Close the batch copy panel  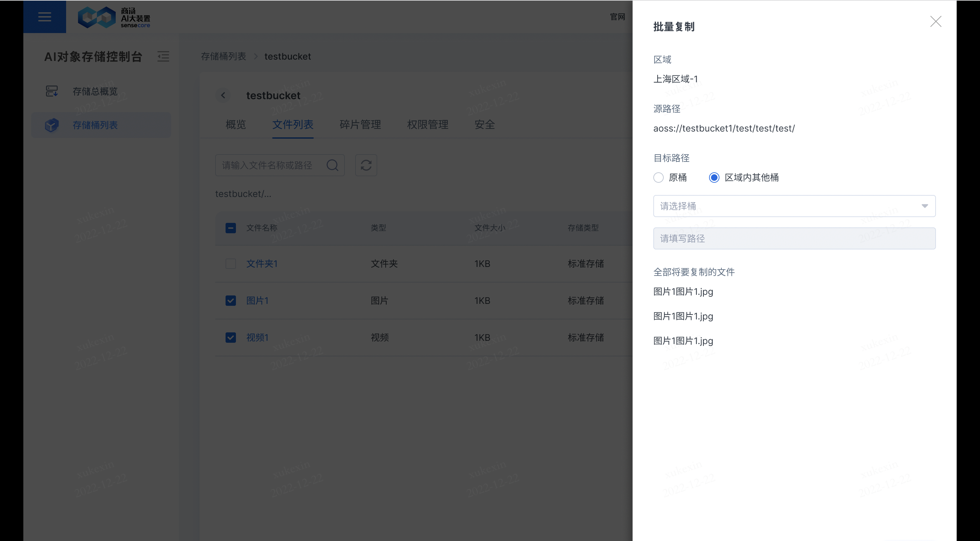[x=936, y=21]
